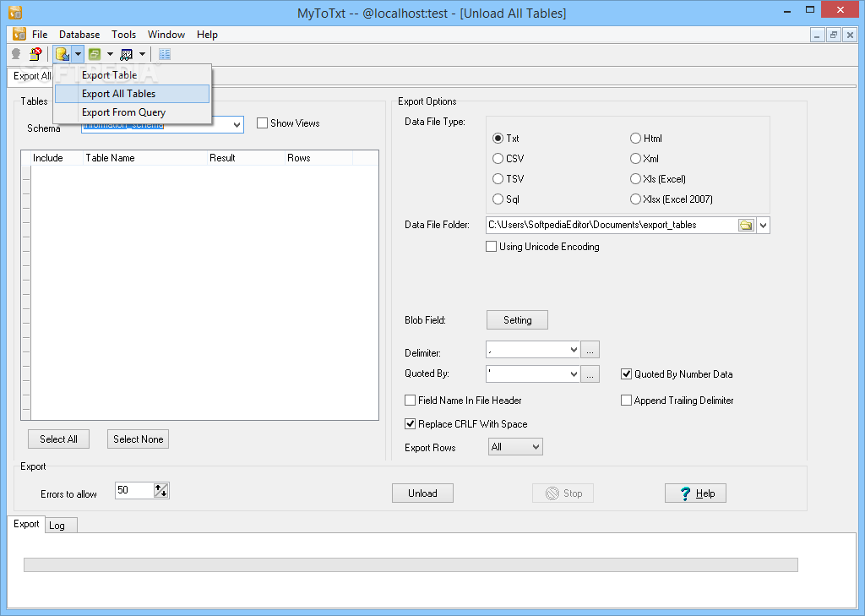
Task: Click the grey user connect icon in toolbar
Action: point(16,54)
